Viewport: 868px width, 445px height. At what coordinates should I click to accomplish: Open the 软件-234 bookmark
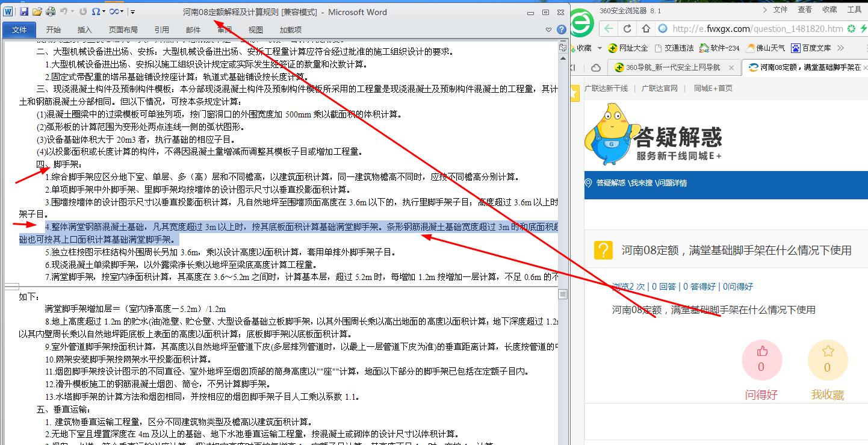719,48
